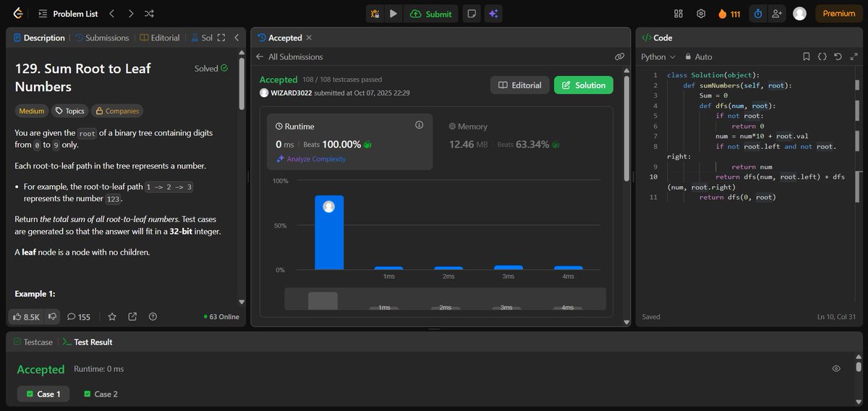Screen dimensions: 868x411
Task: Click the LeetCode logo icon
Action: [x=18, y=13]
